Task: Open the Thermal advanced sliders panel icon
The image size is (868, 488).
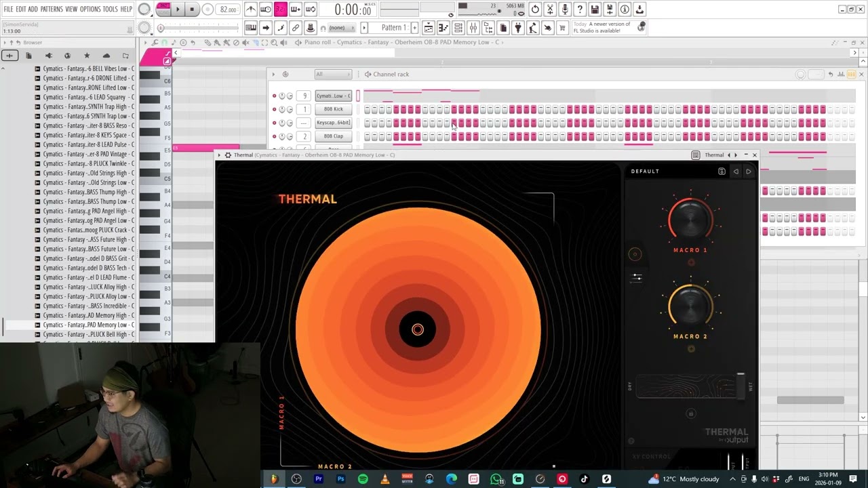Action: (x=637, y=278)
